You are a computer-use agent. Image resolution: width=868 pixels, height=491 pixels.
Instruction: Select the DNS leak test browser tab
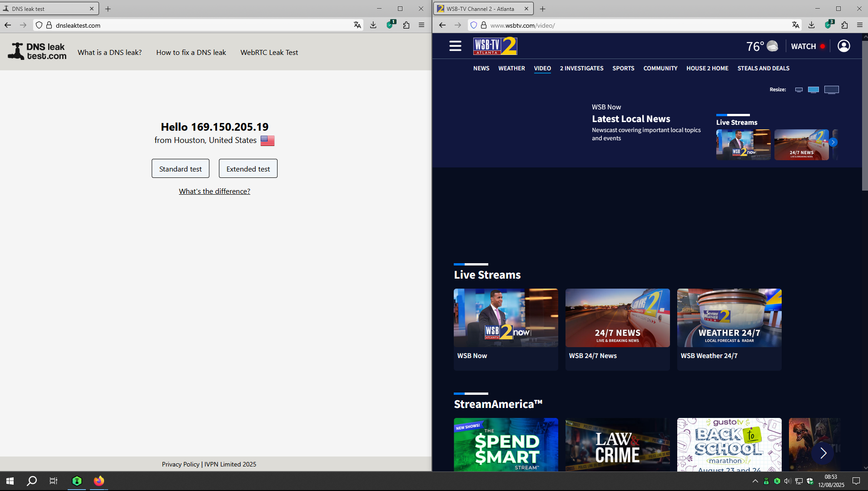[x=50, y=9]
